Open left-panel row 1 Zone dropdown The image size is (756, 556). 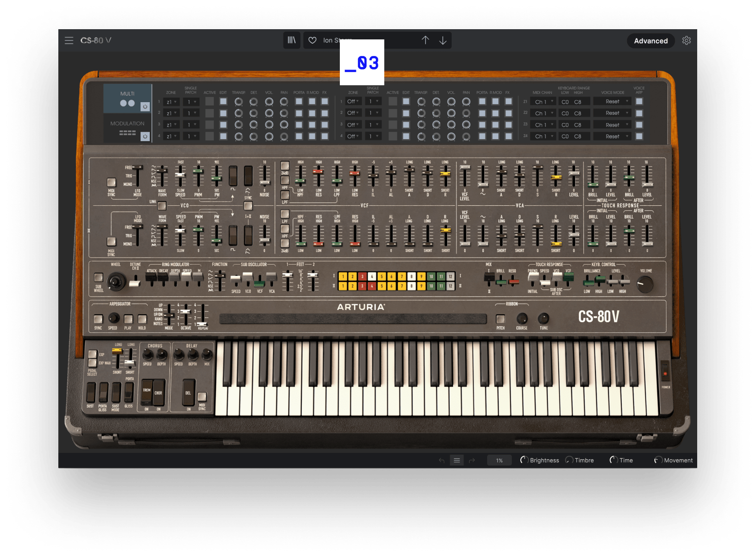point(172,102)
